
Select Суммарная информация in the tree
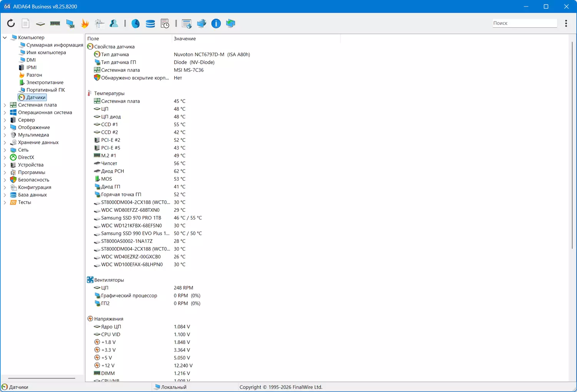pyautogui.click(x=55, y=45)
